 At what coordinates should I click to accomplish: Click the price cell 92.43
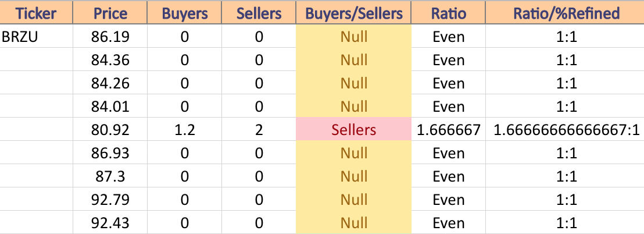click(x=110, y=223)
